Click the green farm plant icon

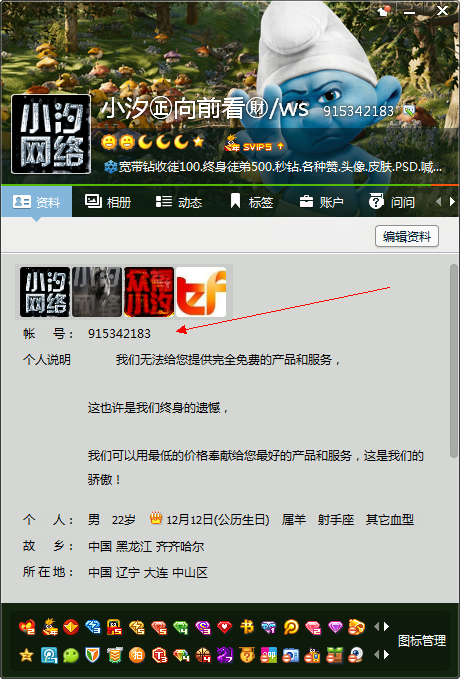point(334,655)
